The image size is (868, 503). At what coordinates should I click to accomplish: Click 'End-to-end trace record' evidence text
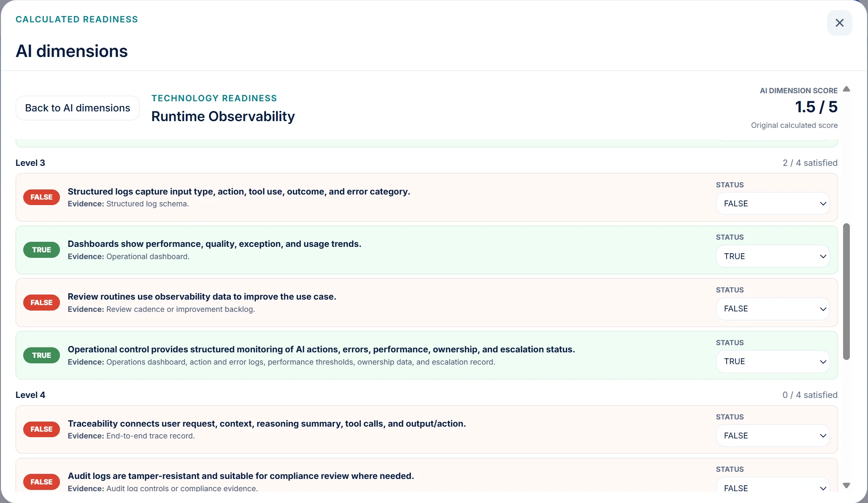click(x=151, y=436)
